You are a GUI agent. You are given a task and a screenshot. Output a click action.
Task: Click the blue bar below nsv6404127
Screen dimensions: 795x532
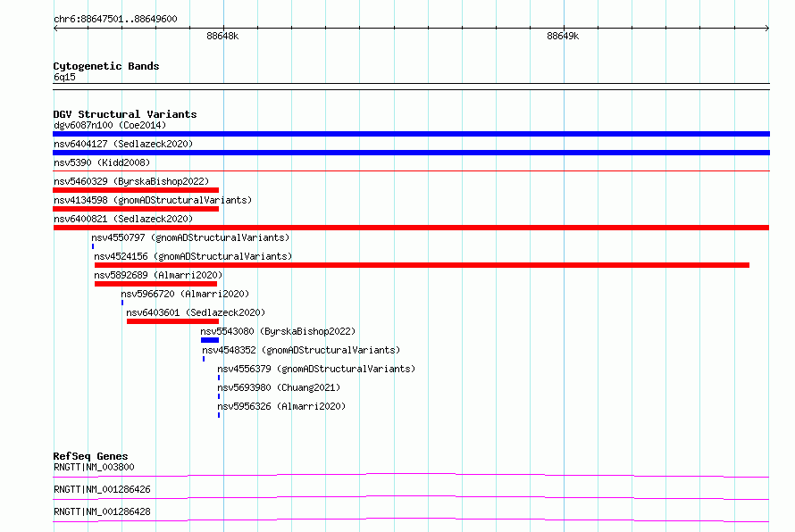coord(411,153)
